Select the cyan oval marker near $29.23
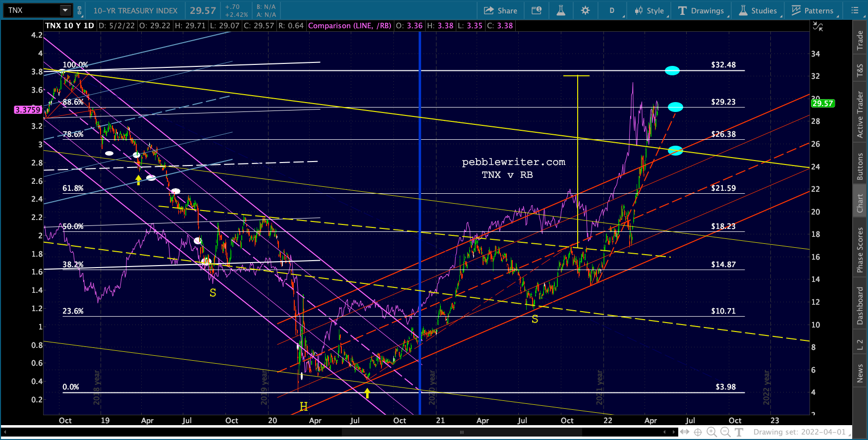 tap(675, 107)
